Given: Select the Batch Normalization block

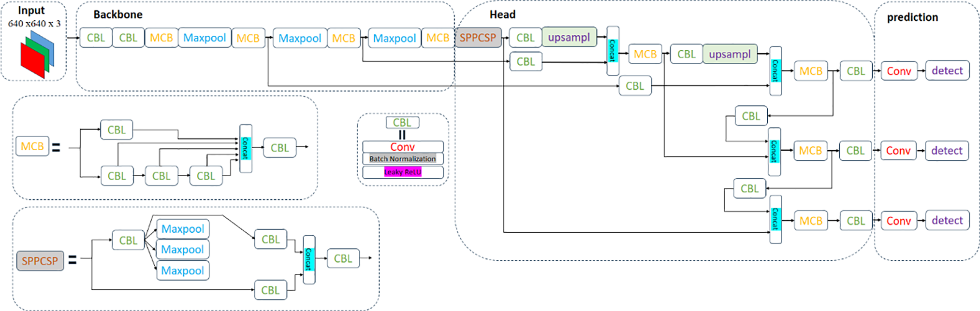Looking at the screenshot, I should [403, 159].
